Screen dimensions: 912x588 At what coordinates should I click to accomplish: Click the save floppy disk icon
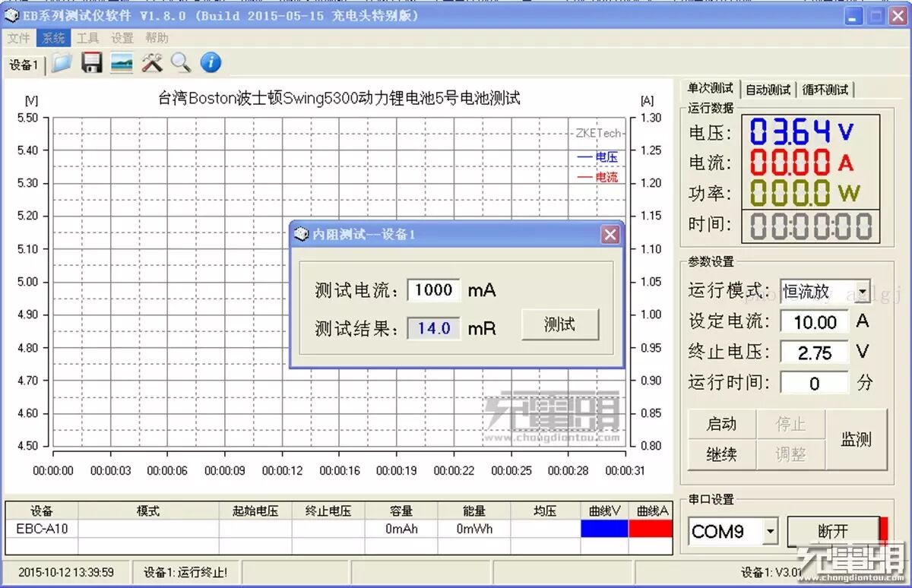click(91, 62)
